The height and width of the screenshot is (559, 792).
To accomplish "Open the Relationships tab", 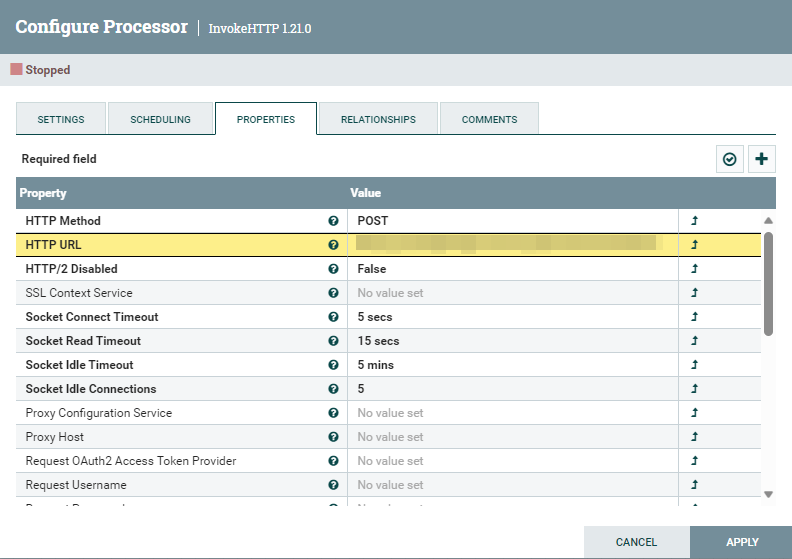I will point(378,119).
